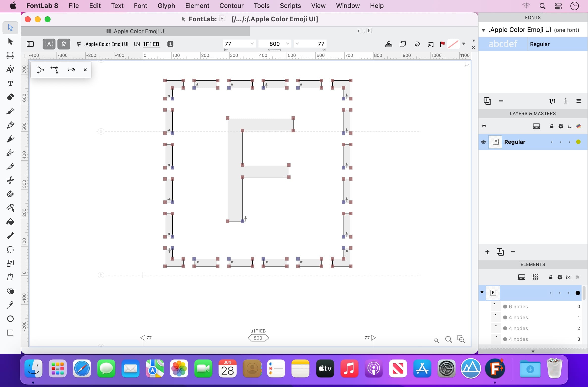
Task: Click the red flag icon
Action: point(442,44)
